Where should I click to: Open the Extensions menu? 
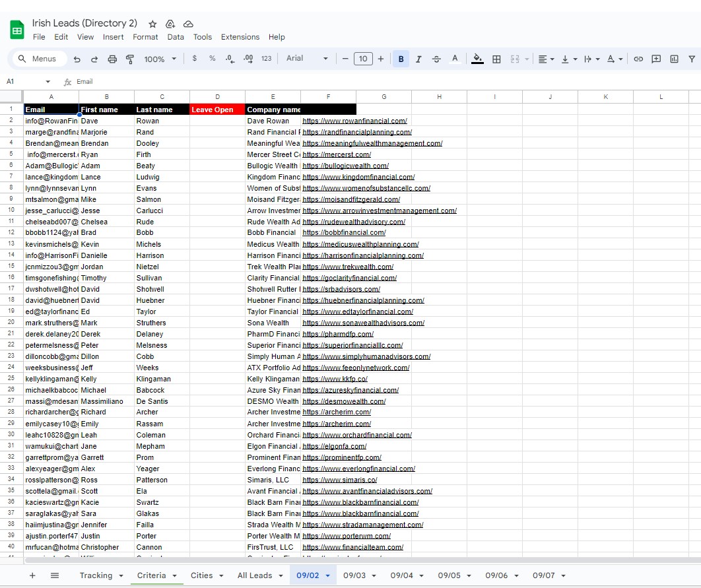click(240, 37)
